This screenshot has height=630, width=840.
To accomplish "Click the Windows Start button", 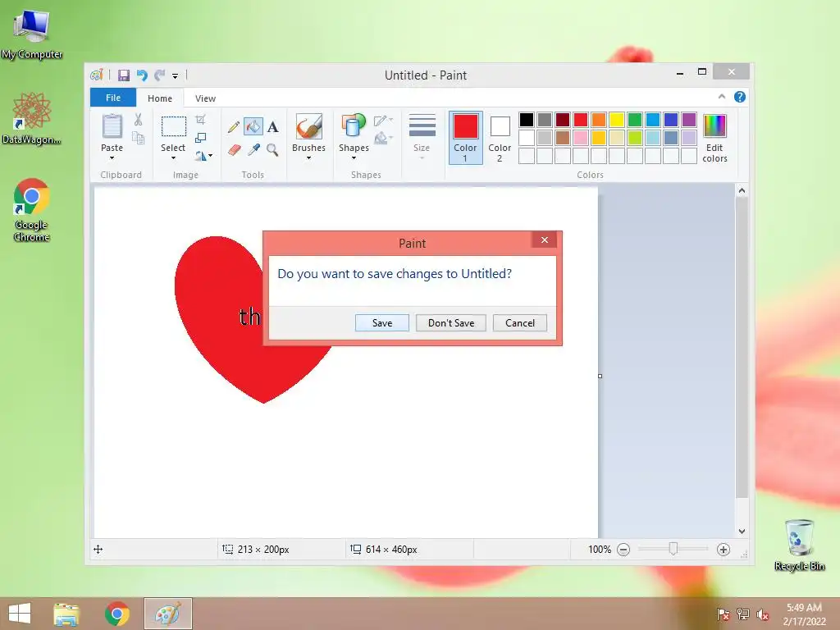I will pos(20,614).
